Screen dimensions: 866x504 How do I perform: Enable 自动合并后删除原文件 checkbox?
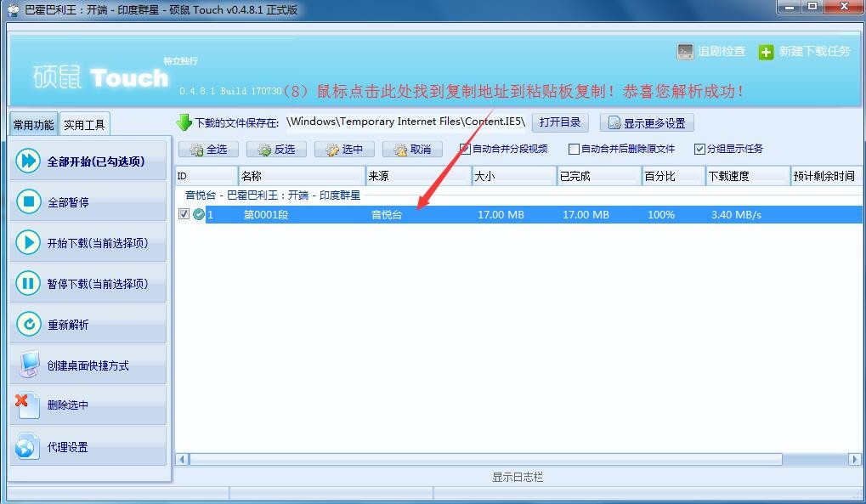coord(574,149)
